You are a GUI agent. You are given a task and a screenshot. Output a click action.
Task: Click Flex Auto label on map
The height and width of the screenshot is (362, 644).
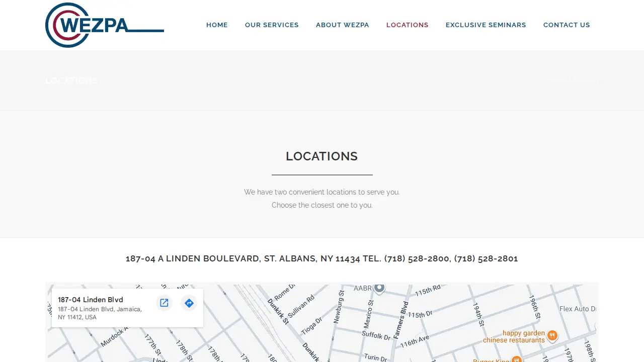point(578,309)
